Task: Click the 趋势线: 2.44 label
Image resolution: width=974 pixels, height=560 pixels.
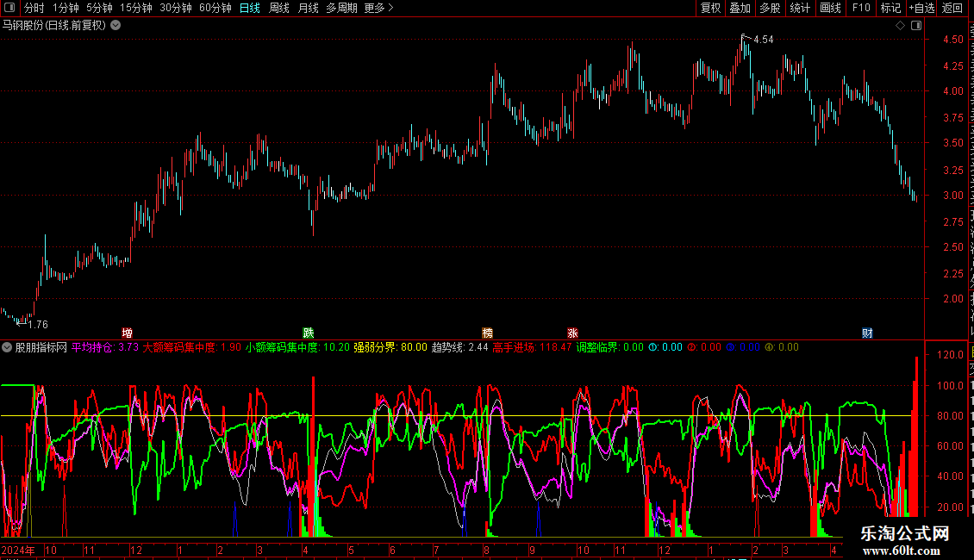Action: coord(460,348)
